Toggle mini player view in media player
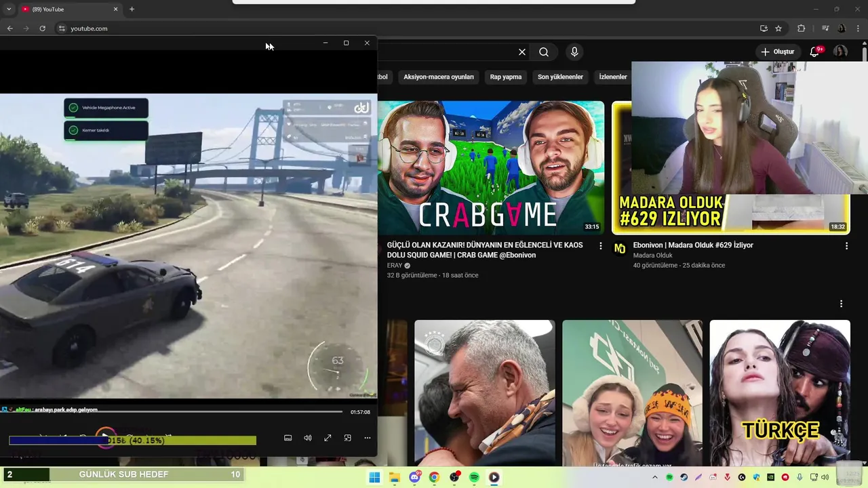 (347, 438)
